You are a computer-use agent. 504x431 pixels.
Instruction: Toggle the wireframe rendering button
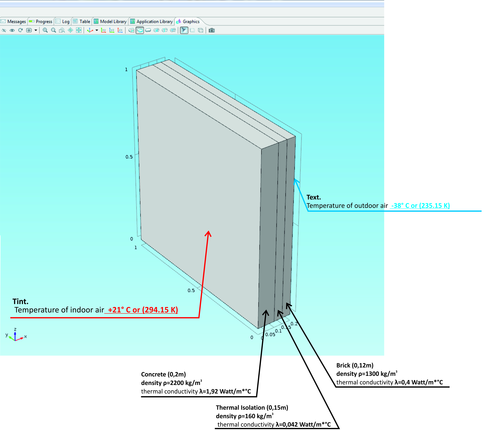point(200,30)
